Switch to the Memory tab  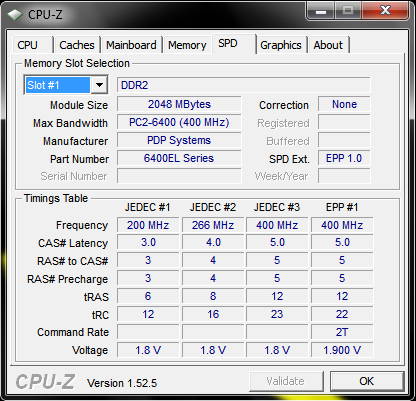coord(187,45)
